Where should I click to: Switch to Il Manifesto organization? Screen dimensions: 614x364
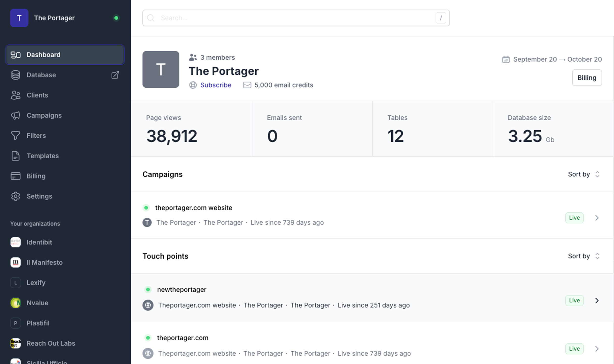coord(44,262)
